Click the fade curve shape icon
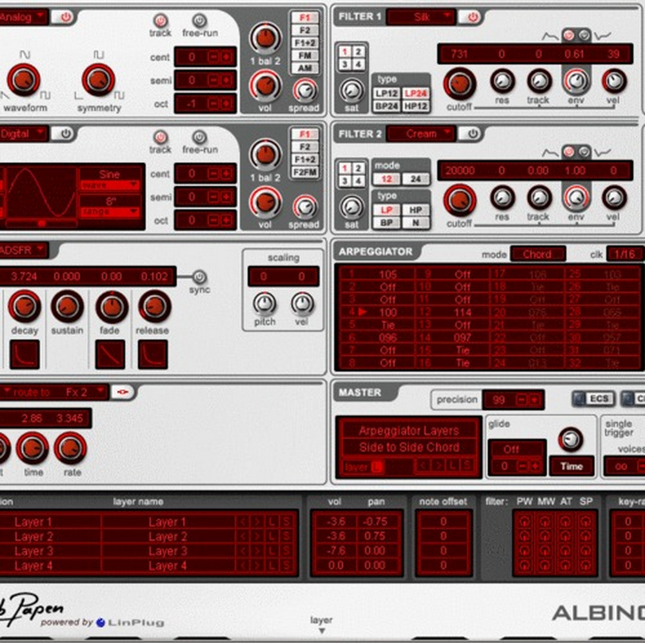The height and width of the screenshot is (644, 645). point(110,354)
